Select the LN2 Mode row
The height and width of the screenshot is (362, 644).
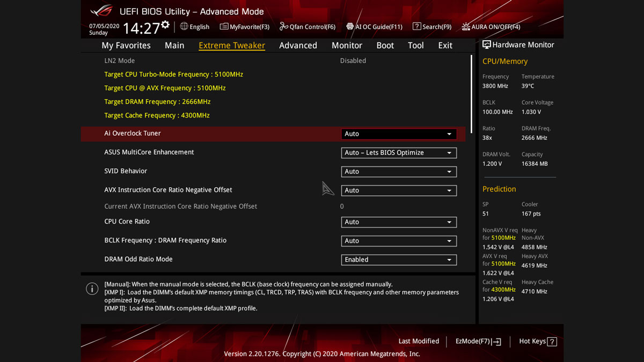click(273, 61)
